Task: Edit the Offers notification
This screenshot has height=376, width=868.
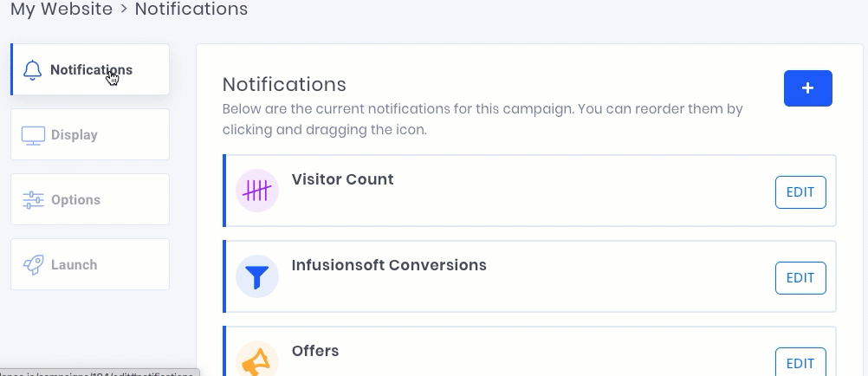Action: [800, 362]
